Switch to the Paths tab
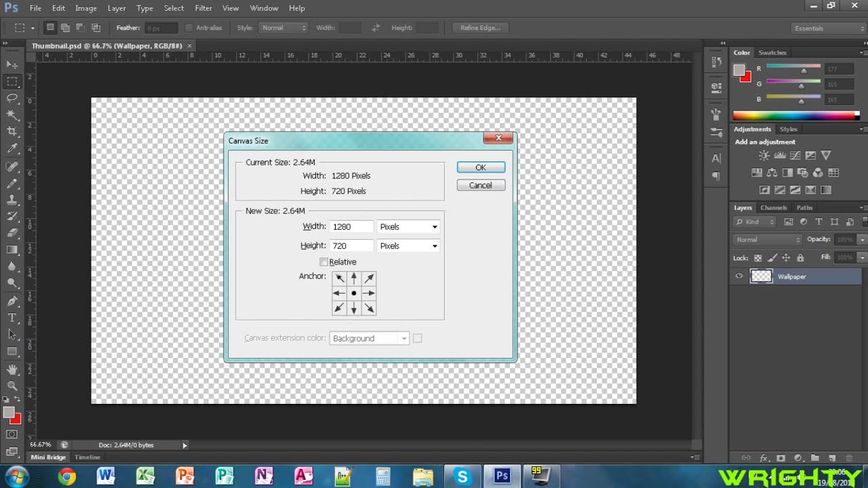868x488 pixels. 804,207
